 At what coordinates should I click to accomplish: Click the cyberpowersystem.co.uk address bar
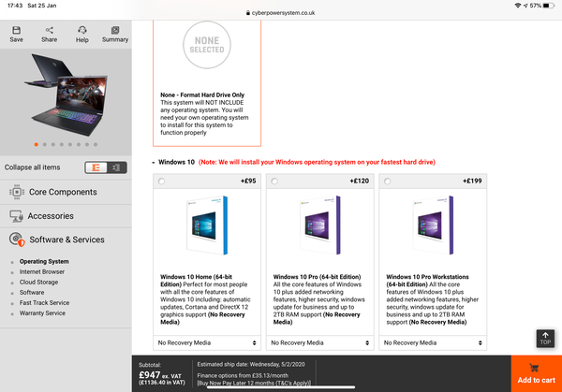(x=281, y=13)
